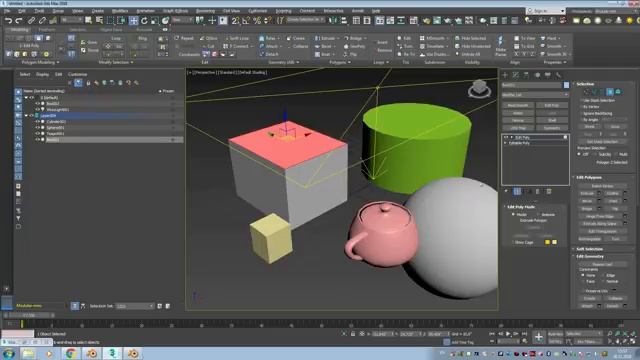This screenshot has height=360, width=640.
Task: Open the Selection Set dropdown
Action: click(135, 306)
